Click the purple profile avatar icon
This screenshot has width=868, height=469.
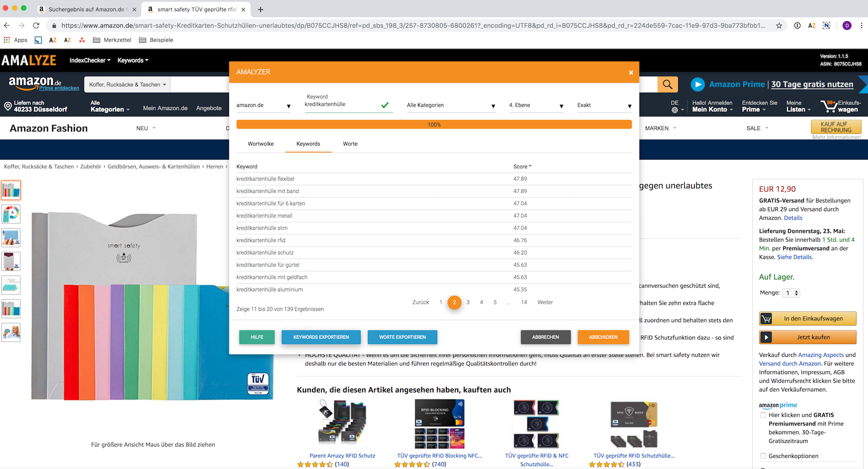coord(847,26)
